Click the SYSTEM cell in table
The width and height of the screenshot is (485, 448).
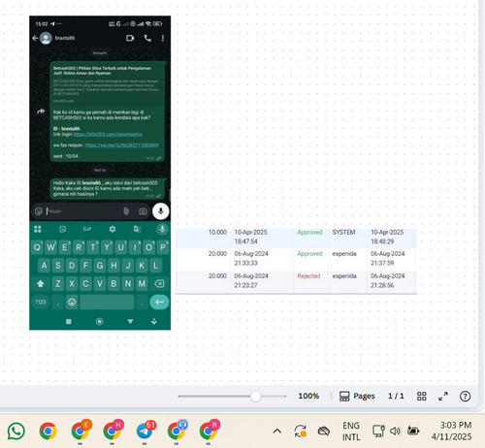[x=343, y=232]
